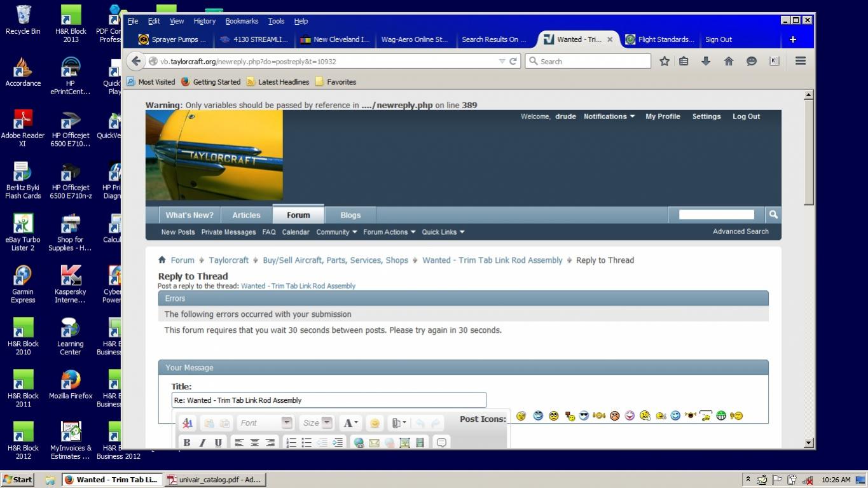Image resolution: width=868 pixels, height=488 pixels.
Task: Insert a video with filmstrip icon
Action: click(x=420, y=442)
